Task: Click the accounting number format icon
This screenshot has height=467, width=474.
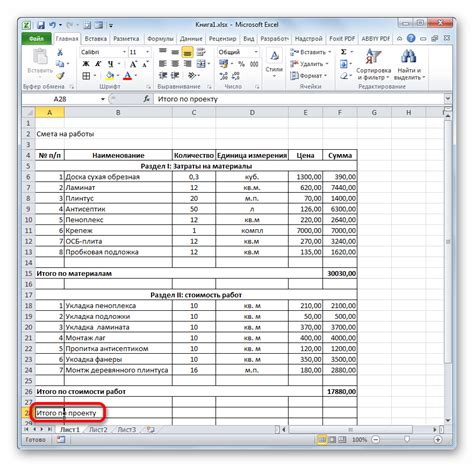Action: point(223,64)
